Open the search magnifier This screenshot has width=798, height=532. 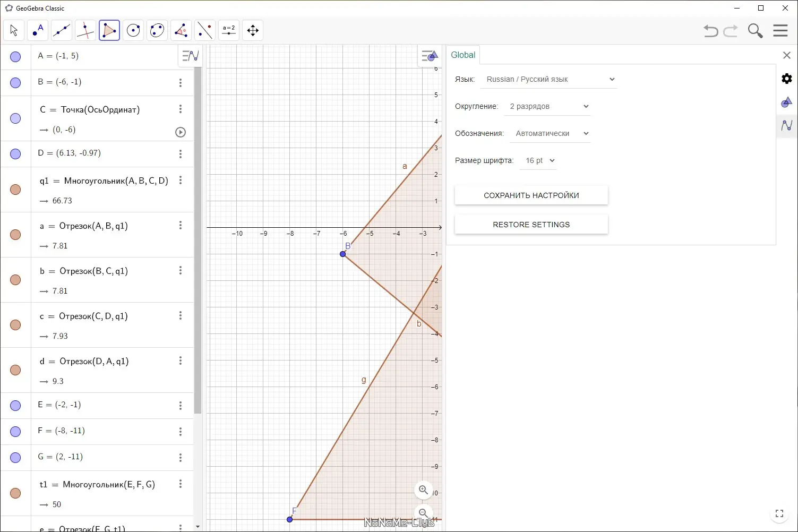click(x=755, y=31)
